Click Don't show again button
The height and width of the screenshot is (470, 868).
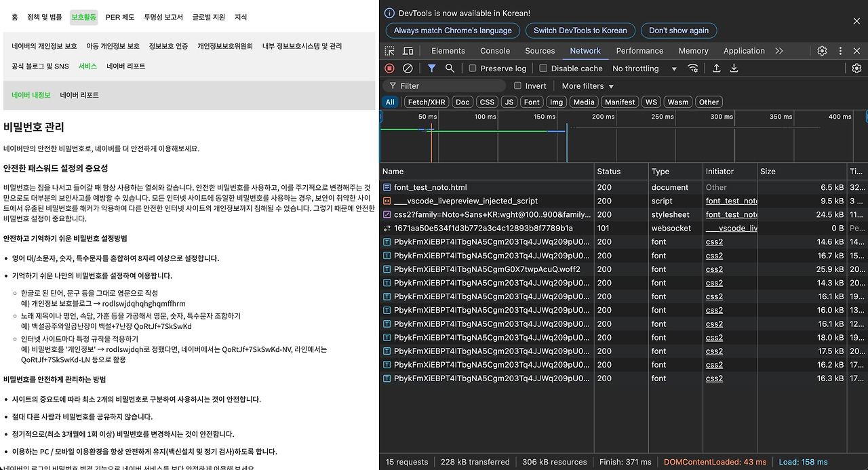tap(679, 31)
